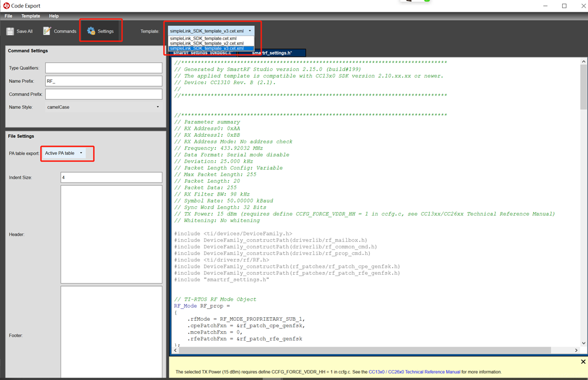Open the File menu

(8, 16)
